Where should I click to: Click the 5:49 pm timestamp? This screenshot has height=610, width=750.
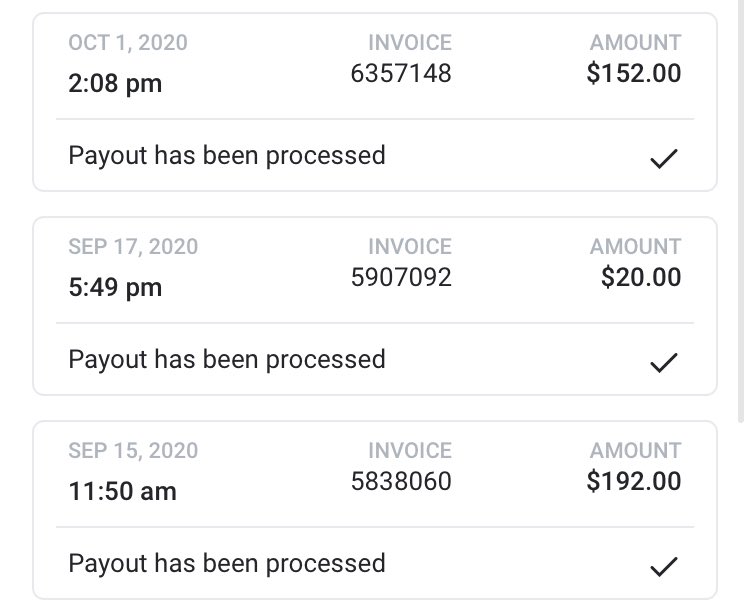115,287
